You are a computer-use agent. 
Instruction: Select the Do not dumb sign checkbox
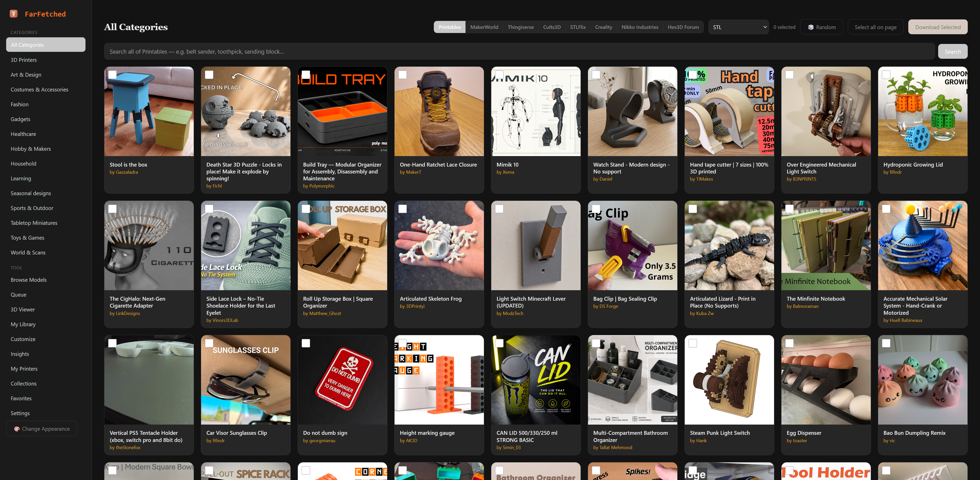[x=306, y=343]
